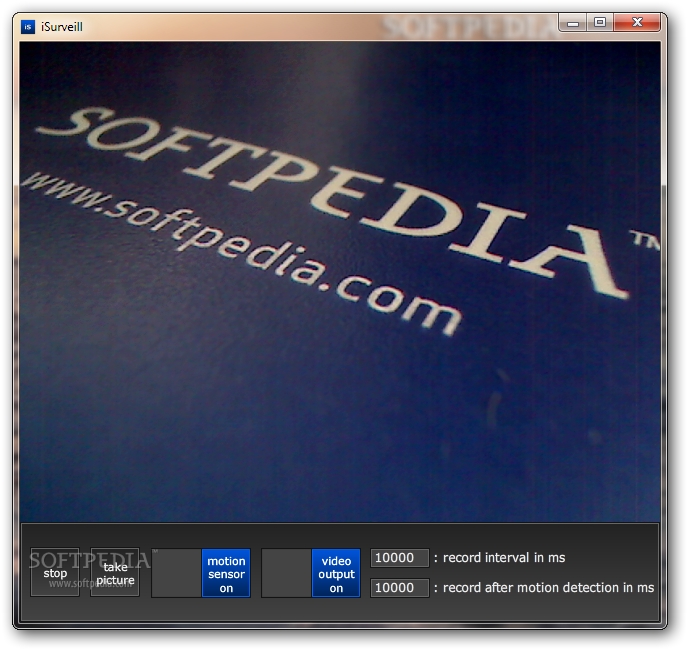Edit the record interval in ms field
This screenshot has width=688, height=650.
coord(399,558)
